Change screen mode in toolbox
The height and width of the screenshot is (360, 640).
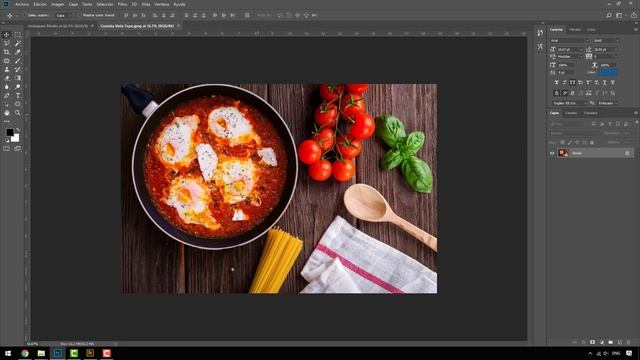18,149
